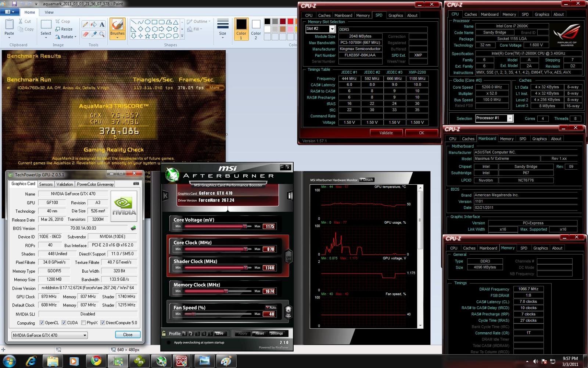Click the Afterburner Kombustor 'K' side button

[x=165, y=195]
